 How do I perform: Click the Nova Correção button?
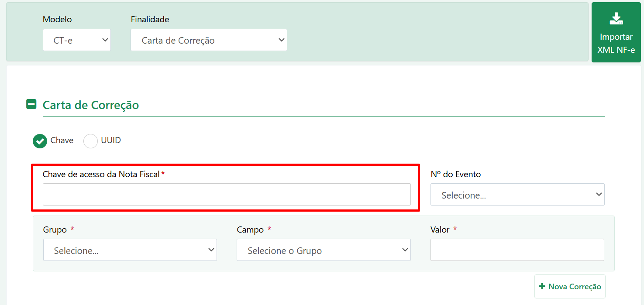tap(570, 287)
